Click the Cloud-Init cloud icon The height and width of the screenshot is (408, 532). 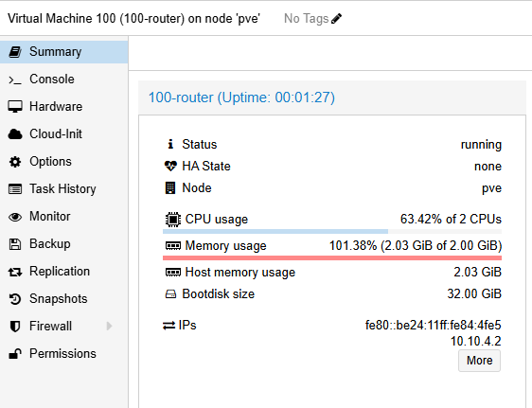(x=15, y=134)
